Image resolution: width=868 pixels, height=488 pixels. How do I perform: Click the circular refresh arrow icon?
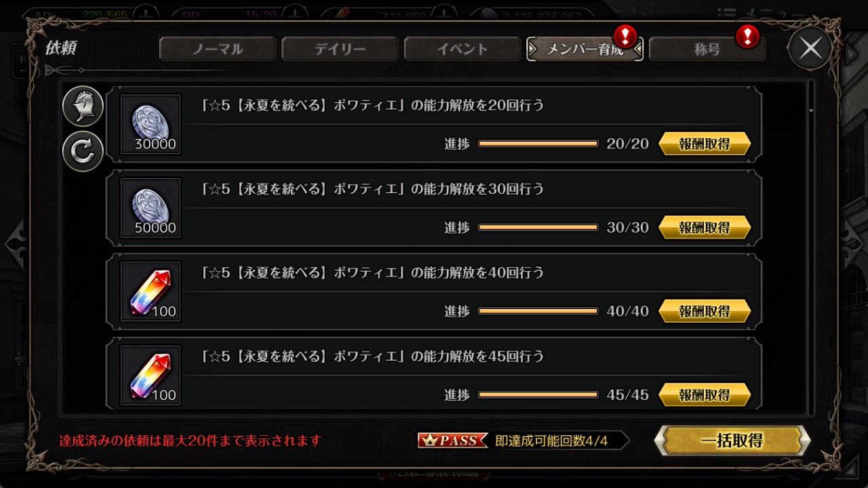pos(83,151)
